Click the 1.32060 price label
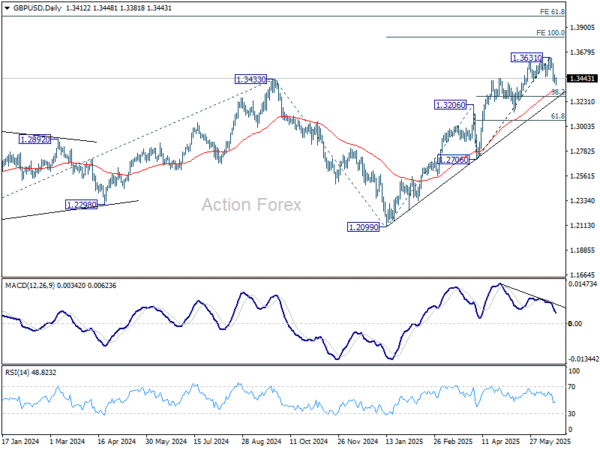Image resolution: width=600 pixels, height=450 pixels. pos(450,105)
